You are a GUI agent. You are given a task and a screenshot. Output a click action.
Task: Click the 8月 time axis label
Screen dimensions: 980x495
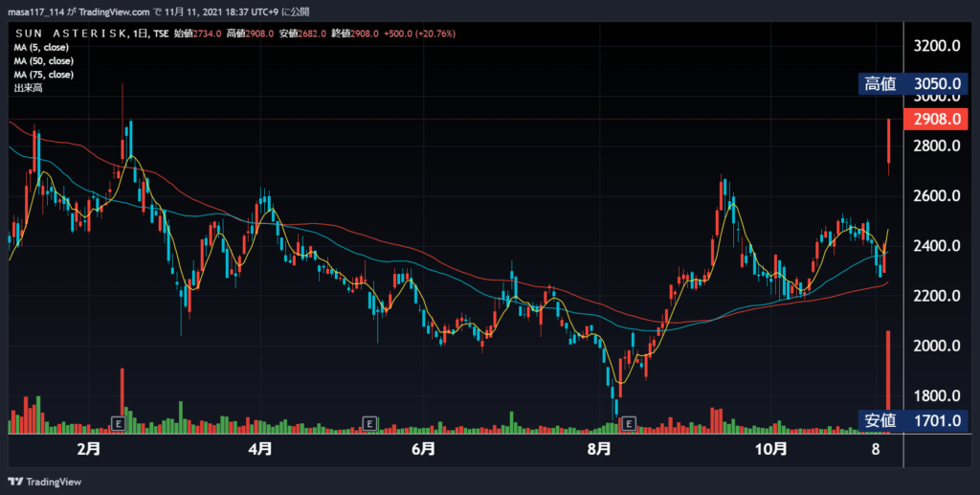(599, 449)
